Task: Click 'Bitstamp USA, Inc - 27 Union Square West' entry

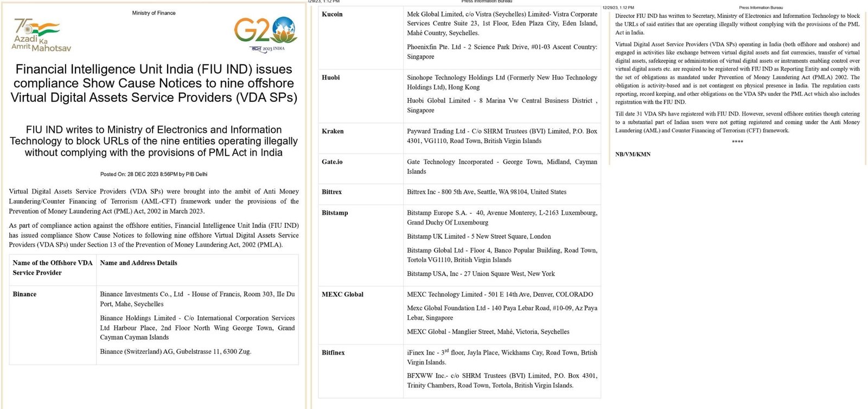Action: [481, 274]
